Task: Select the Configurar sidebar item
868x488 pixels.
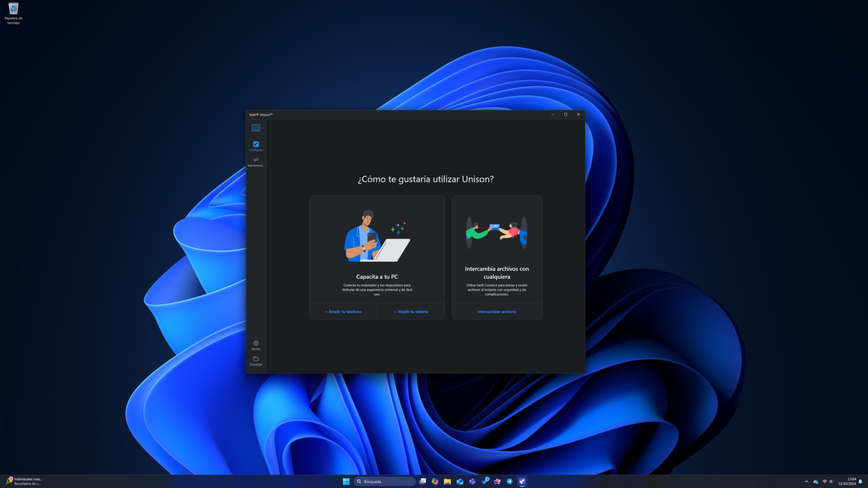Action: pyautogui.click(x=255, y=146)
